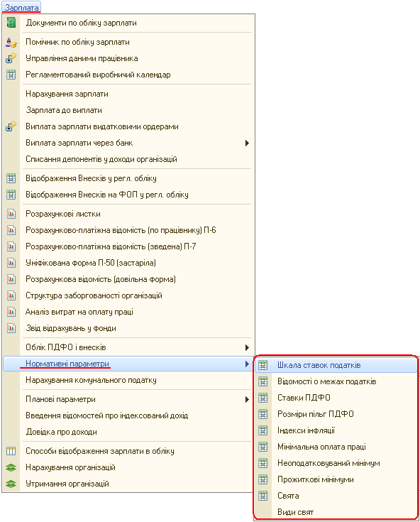
Task: Click report icon beside Розрахункові листки
Action: (11, 214)
